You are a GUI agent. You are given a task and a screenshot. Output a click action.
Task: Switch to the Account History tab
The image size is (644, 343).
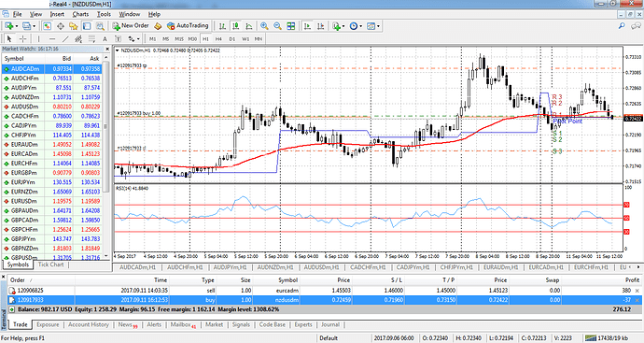tap(89, 324)
